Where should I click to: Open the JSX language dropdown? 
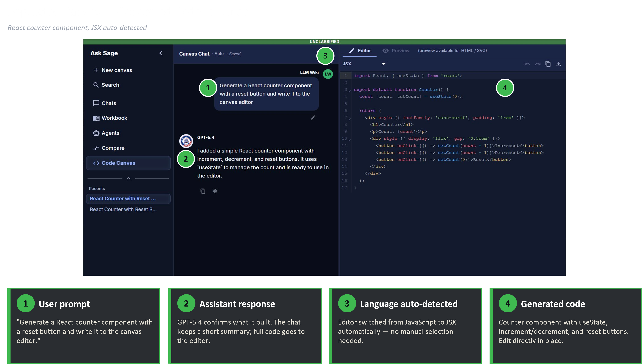pyautogui.click(x=364, y=64)
